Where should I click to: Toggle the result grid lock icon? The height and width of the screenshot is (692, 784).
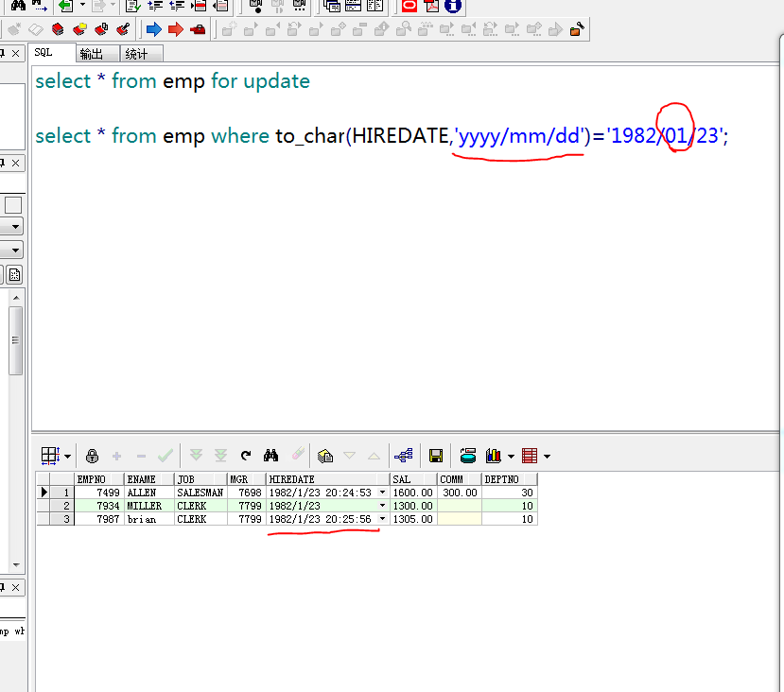click(92, 456)
